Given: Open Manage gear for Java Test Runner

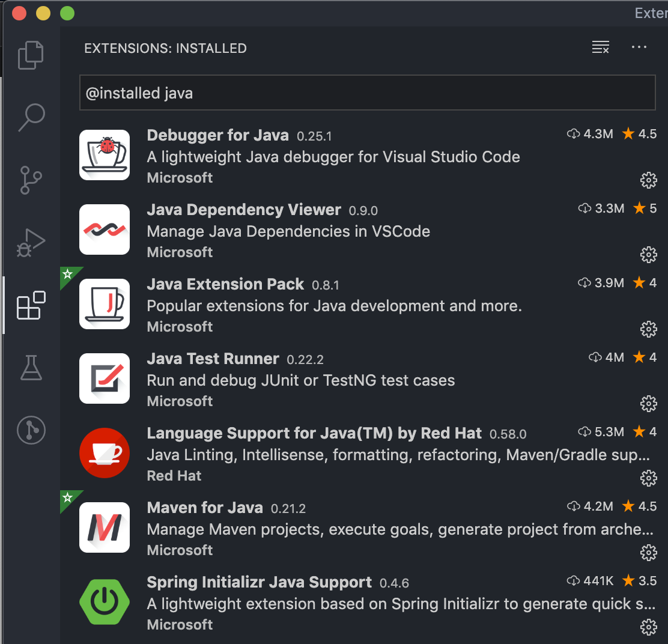Looking at the screenshot, I should tap(648, 403).
